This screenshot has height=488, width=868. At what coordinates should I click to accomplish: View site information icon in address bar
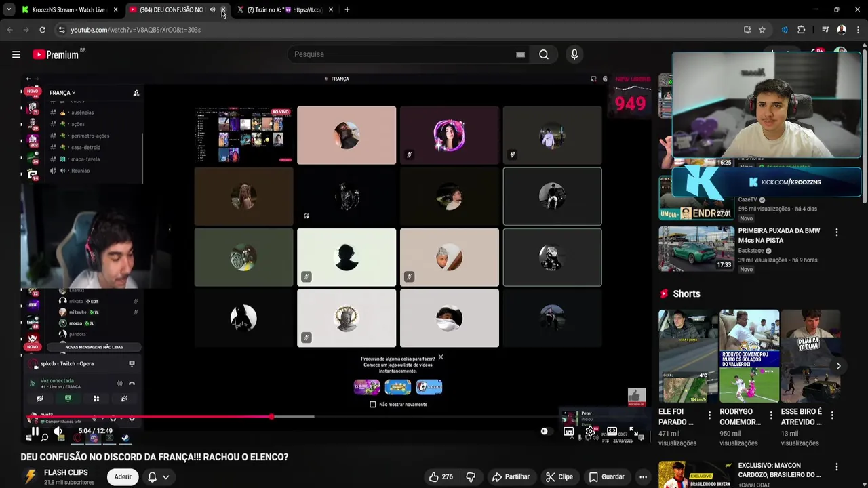pos(62,30)
